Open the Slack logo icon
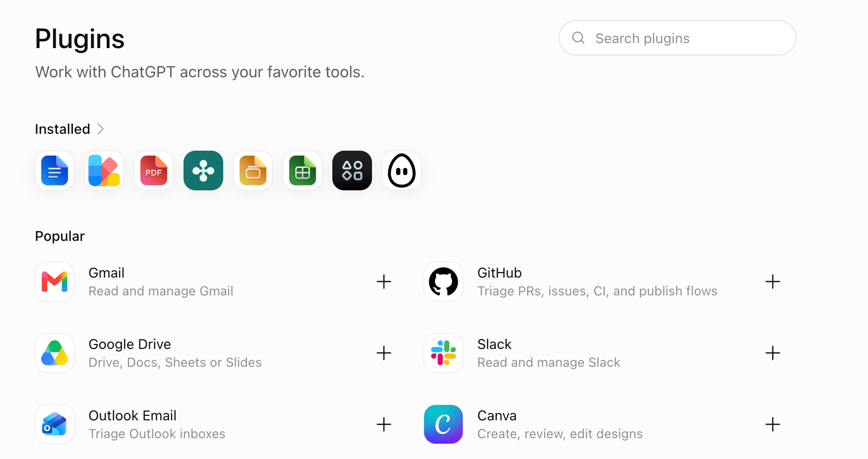This screenshot has height=459, width=868. click(443, 353)
